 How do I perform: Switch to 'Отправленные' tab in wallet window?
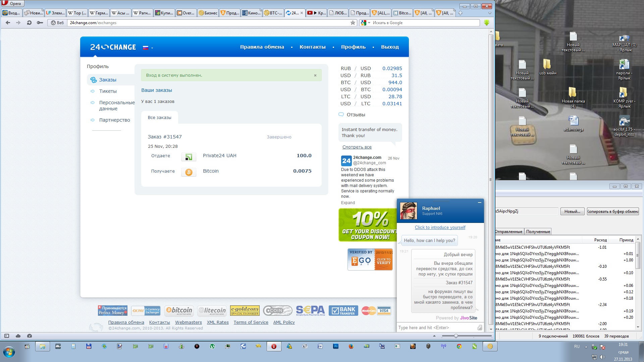pos(509,232)
